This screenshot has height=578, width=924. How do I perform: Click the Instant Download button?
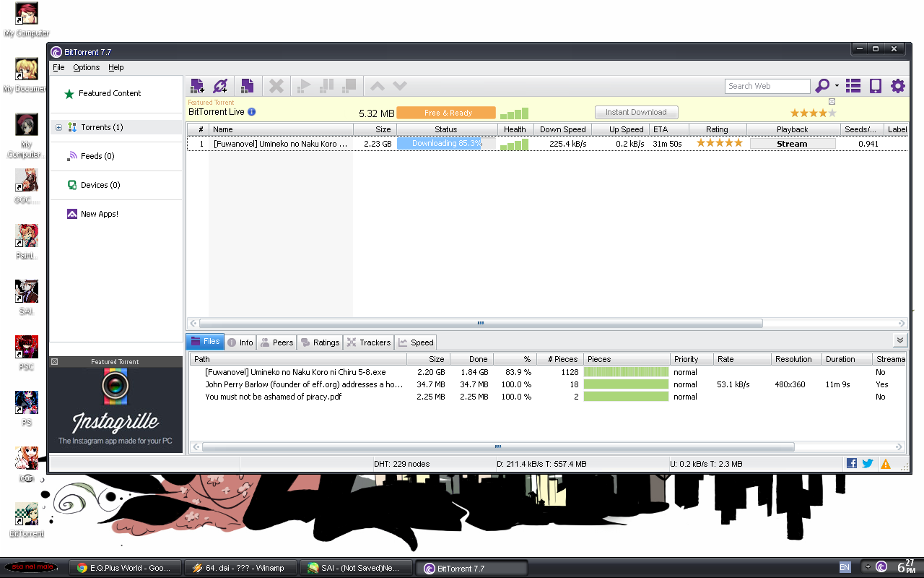click(636, 112)
